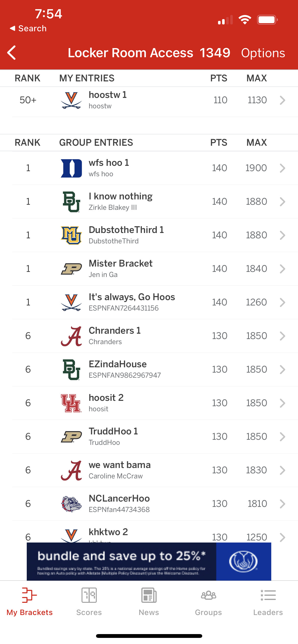Open the News tab

coord(149,601)
